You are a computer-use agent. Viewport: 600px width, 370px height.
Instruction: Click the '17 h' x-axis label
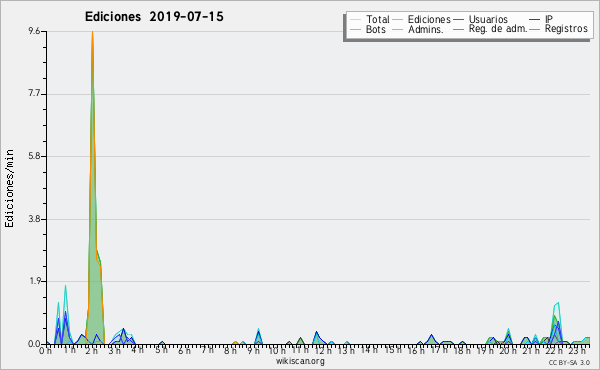439,350
